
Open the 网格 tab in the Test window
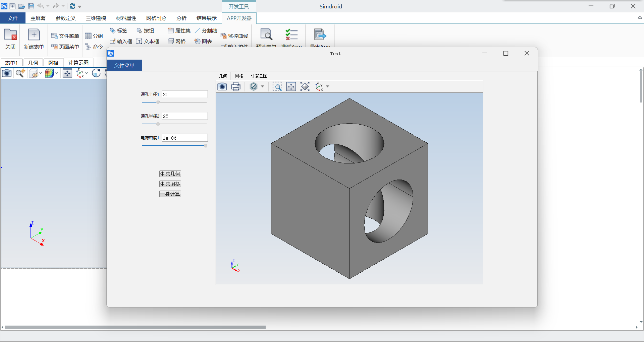(x=239, y=76)
